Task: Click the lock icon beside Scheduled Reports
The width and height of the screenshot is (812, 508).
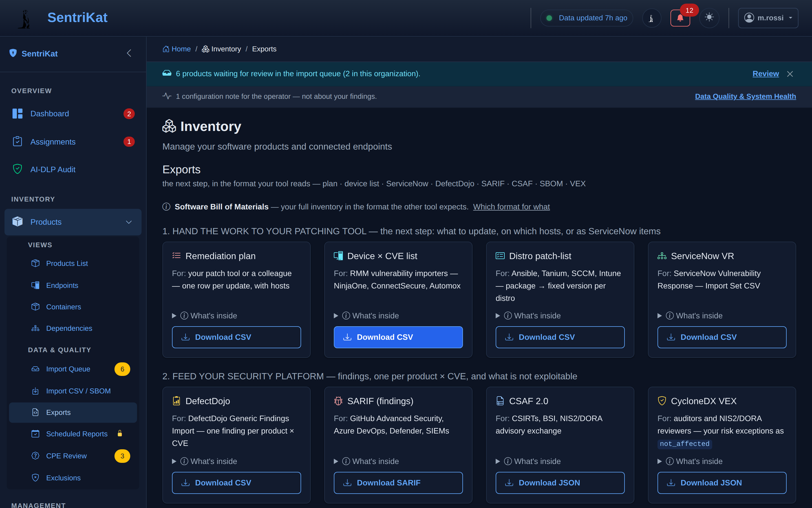Action: [x=120, y=433]
